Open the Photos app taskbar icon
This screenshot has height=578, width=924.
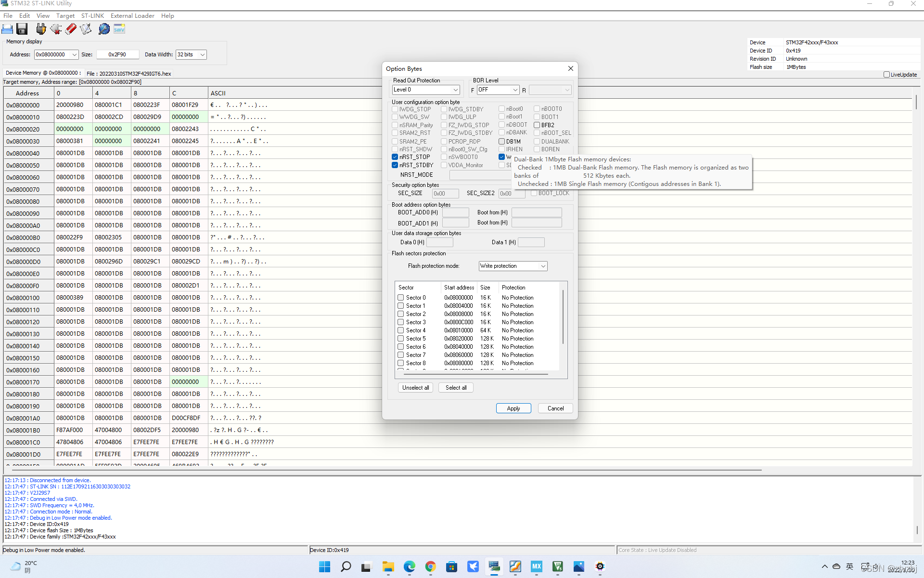(578, 566)
